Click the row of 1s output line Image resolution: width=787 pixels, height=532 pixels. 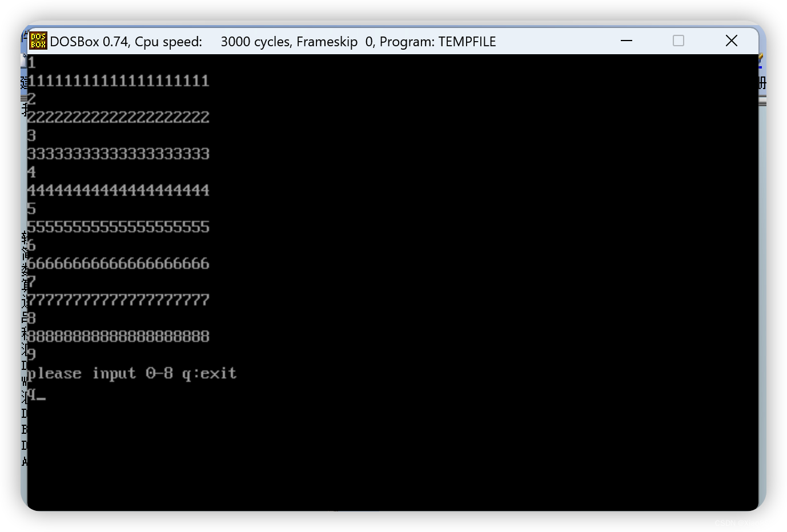(x=118, y=81)
